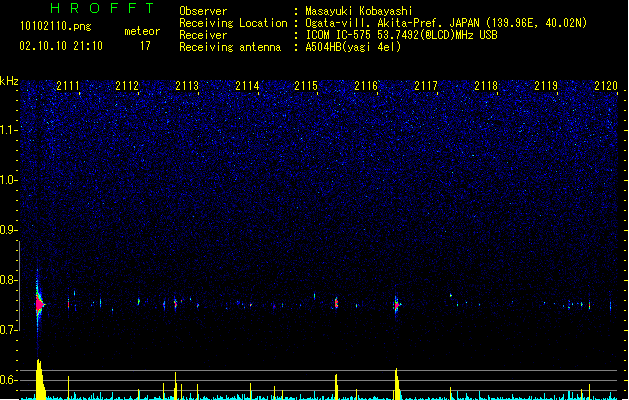Screen dimensions: 629x400
Task: Click the HROFFT title text
Action: (102, 8)
